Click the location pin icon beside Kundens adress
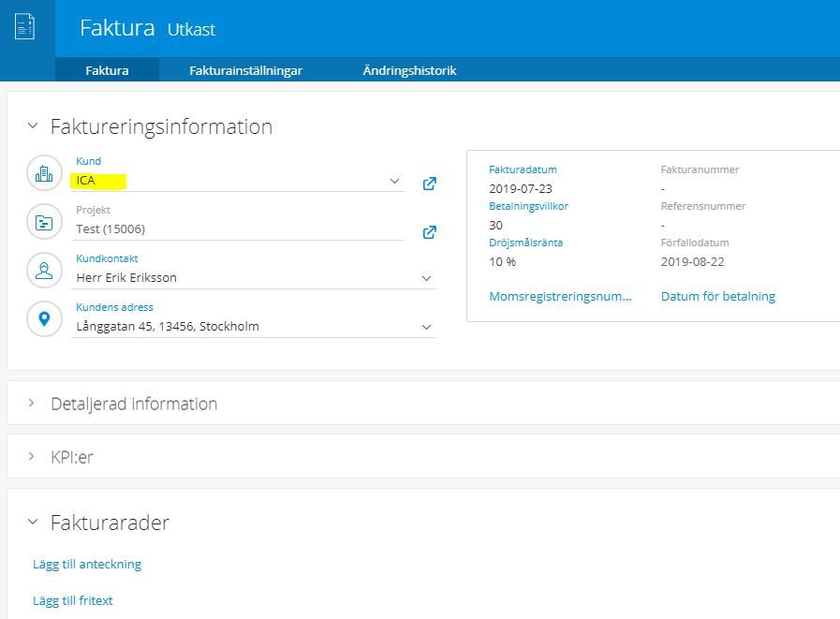The image size is (840, 619). [x=44, y=319]
